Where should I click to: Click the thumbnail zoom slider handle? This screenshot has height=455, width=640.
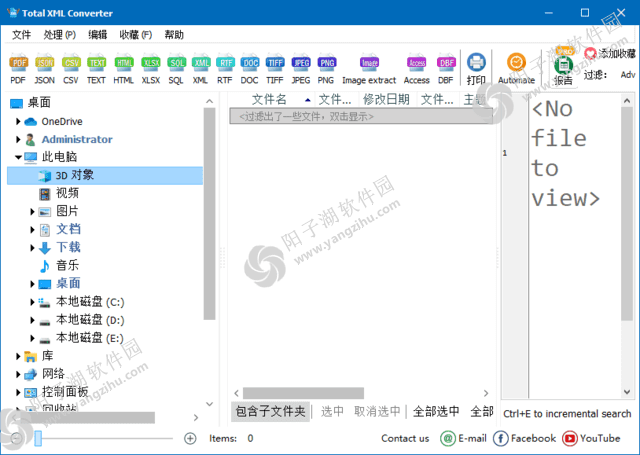tap(38, 438)
